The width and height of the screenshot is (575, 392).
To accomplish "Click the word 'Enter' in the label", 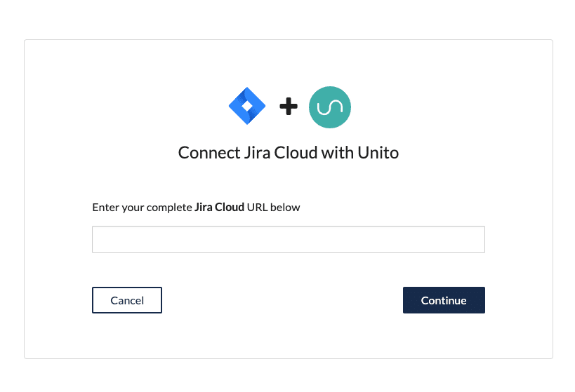I will (105, 207).
